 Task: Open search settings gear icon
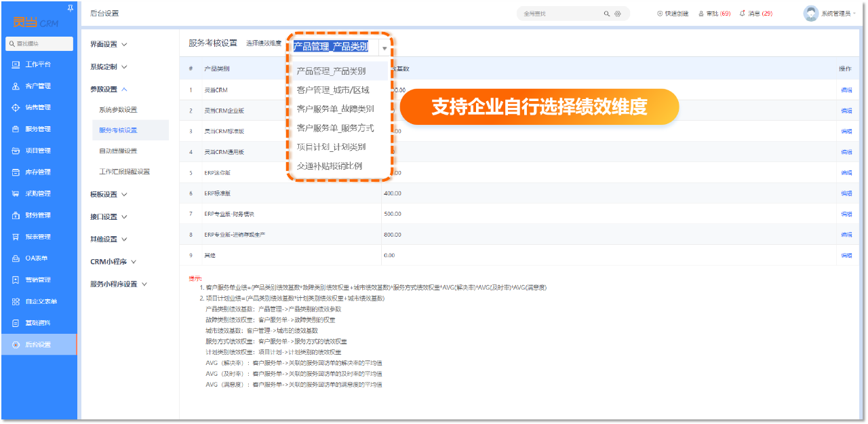tap(618, 14)
